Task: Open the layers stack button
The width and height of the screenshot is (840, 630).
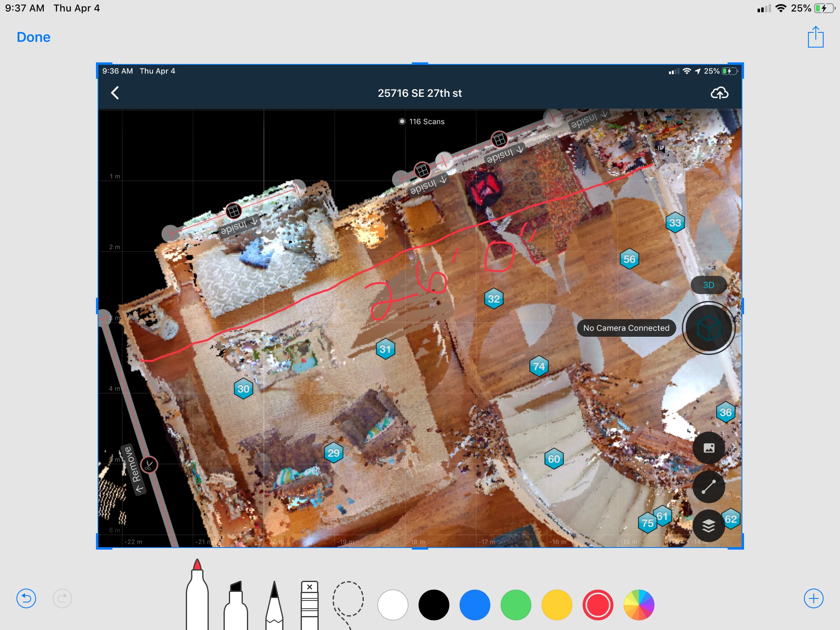Action: (x=709, y=526)
